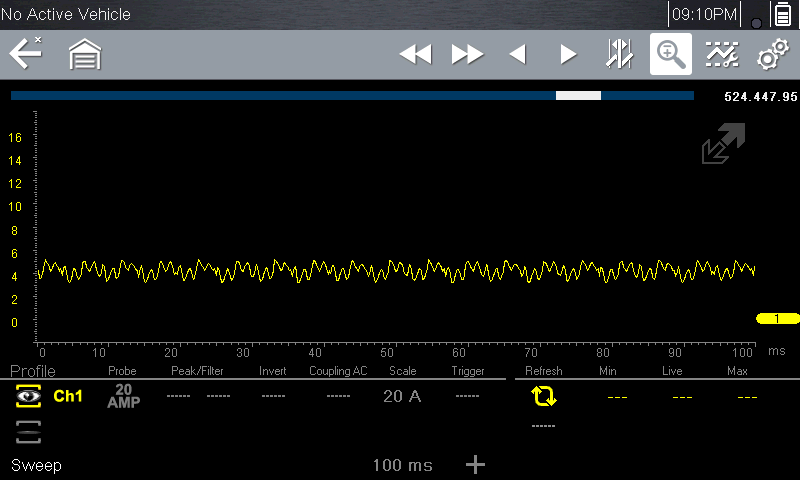
Task: Click the yellow Refresh icon
Action: click(x=543, y=397)
